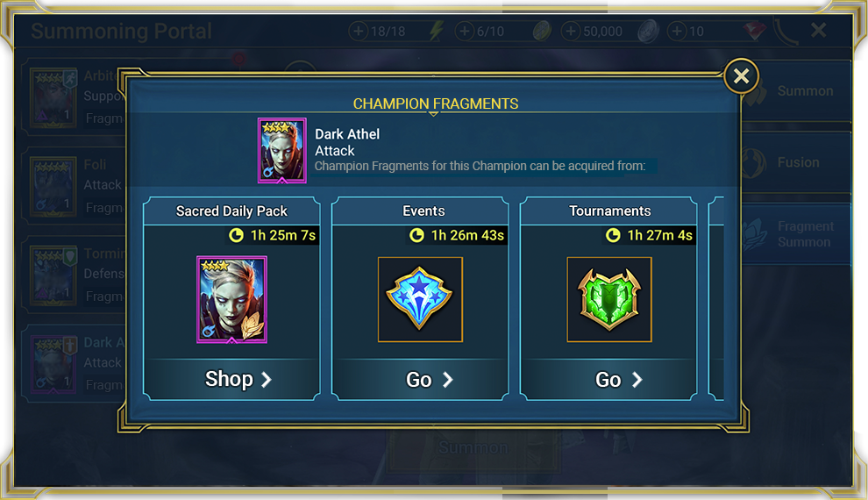The image size is (868, 500).
Task: Click the blue star Events badge icon
Action: tap(420, 299)
